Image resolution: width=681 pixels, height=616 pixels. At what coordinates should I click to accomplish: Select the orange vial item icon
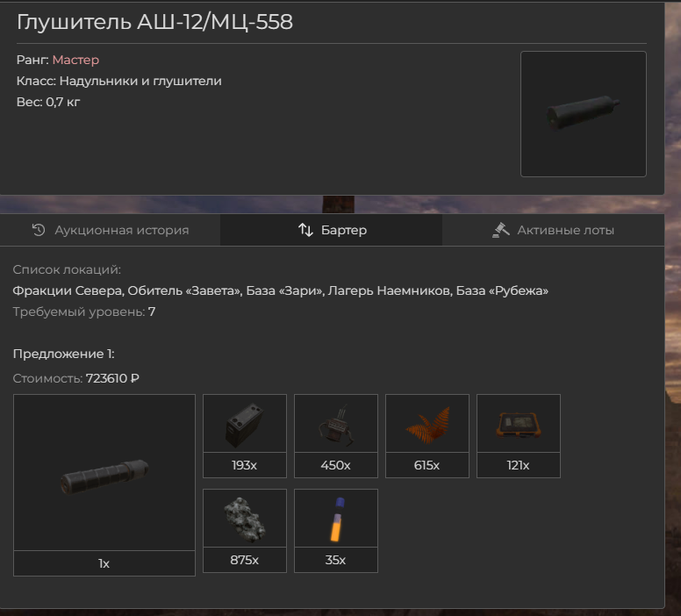pyautogui.click(x=336, y=518)
